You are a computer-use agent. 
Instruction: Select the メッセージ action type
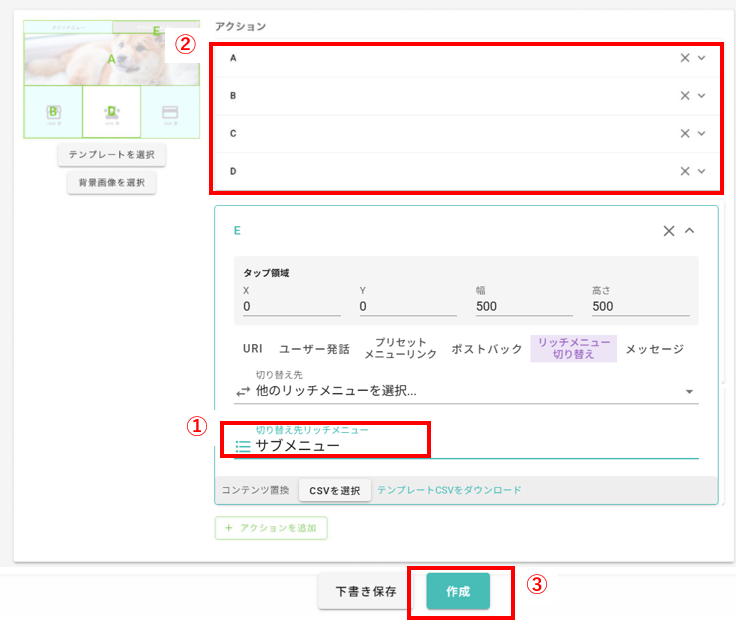click(x=655, y=349)
